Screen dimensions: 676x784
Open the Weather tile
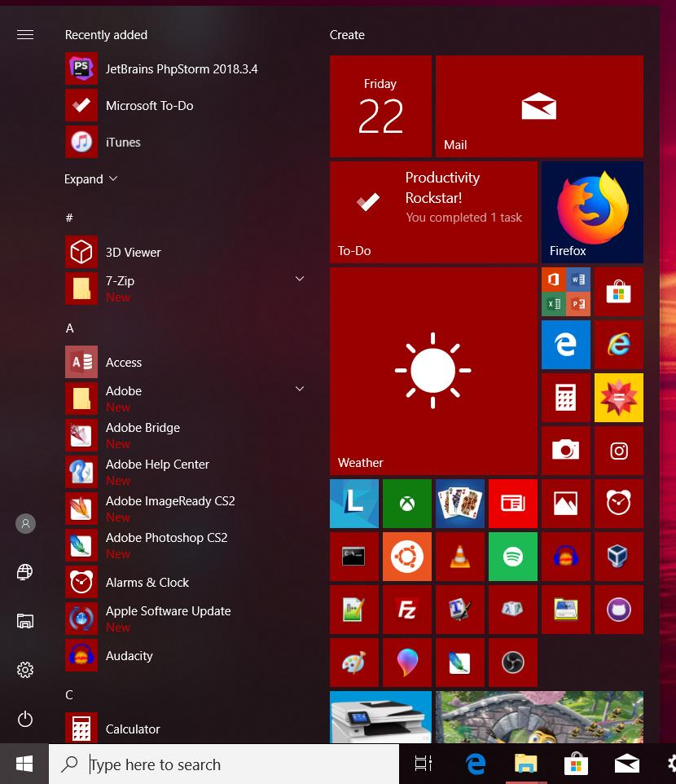coord(433,371)
